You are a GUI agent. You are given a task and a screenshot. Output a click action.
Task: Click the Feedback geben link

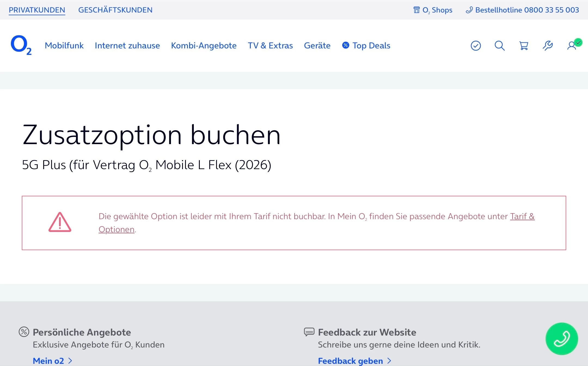coord(350,361)
